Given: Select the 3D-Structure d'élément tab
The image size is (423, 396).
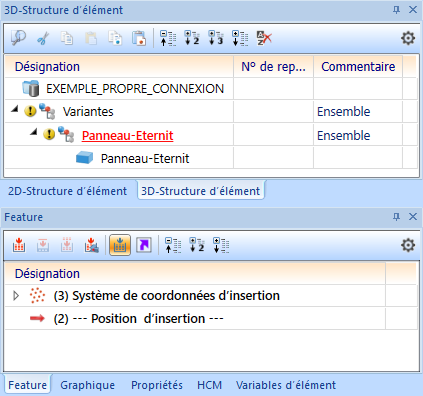Looking at the screenshot, I should [201, 191].
